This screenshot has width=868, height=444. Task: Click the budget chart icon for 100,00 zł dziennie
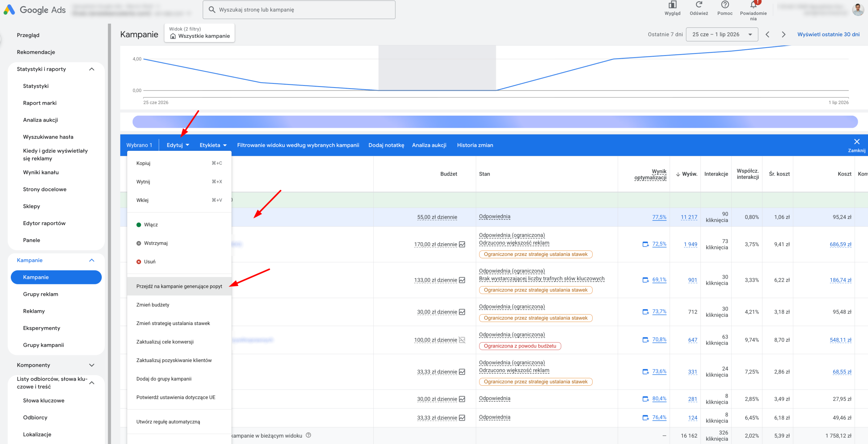pos(462,340)
